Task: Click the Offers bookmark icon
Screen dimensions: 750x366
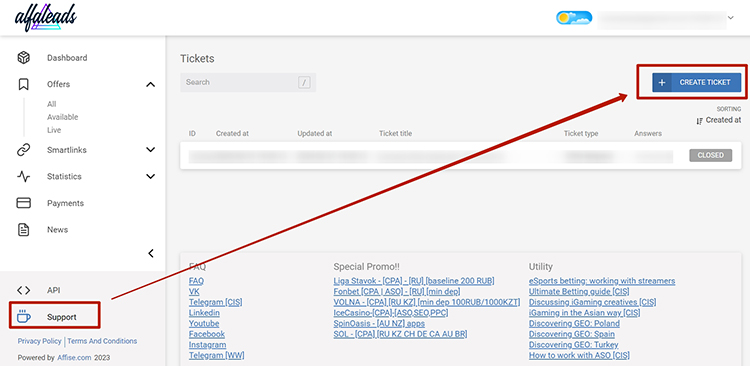Action: [x=23, y=84]
